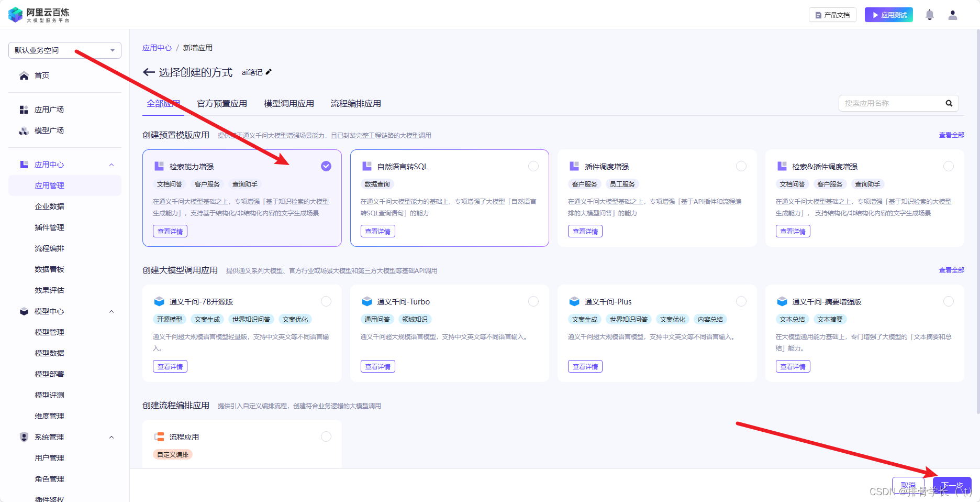Collapse the 系统管理 menu chevron
The image size is (980, 502).
[x=112, y=437]
